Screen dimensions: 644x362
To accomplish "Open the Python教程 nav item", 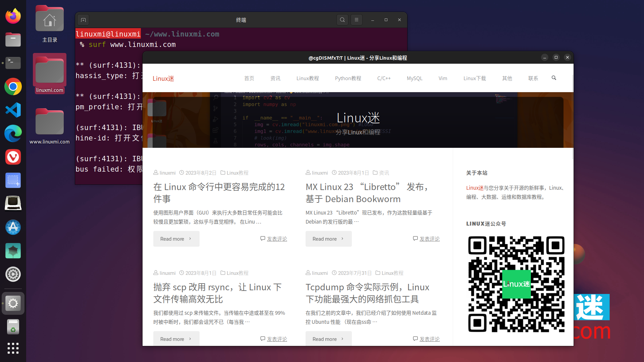I will (348, 78).
